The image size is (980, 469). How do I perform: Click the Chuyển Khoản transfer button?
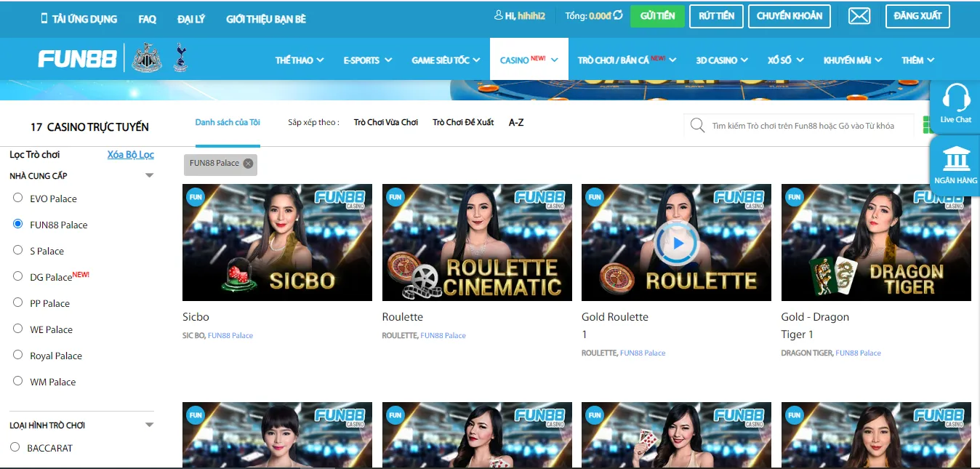click(790, 16)
